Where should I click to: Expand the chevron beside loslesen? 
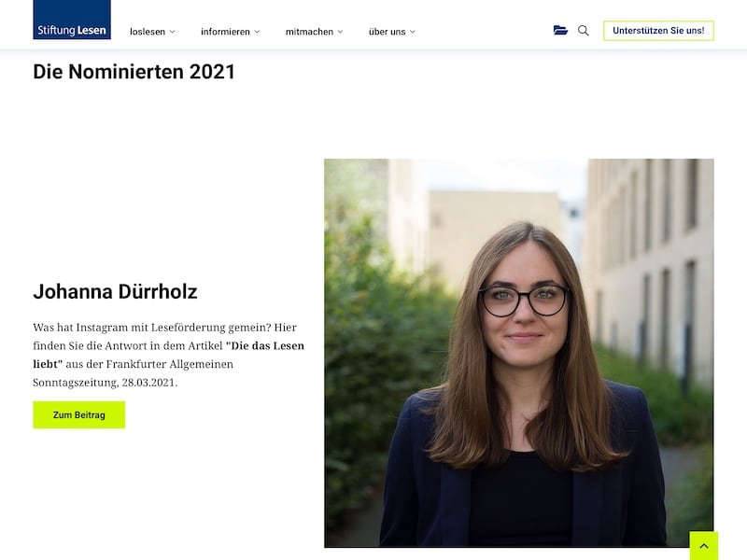(173, 32)
